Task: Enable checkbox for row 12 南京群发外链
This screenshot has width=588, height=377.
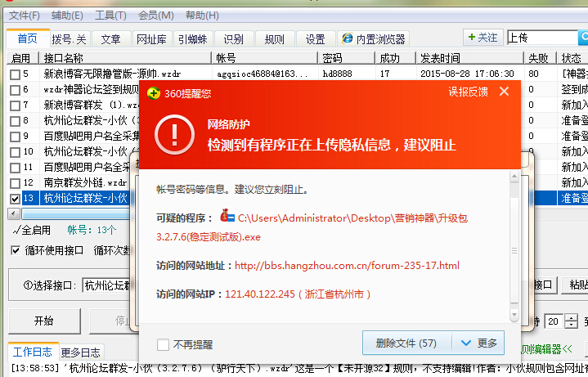Action: (15, 183)
